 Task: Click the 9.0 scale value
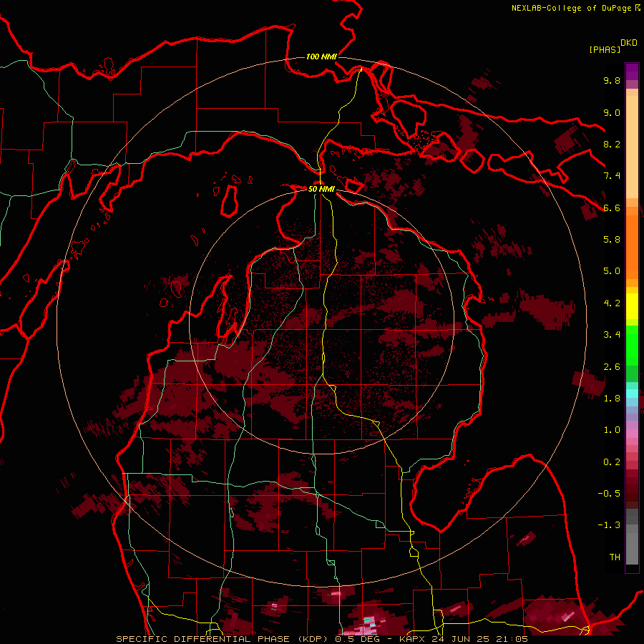612,112
